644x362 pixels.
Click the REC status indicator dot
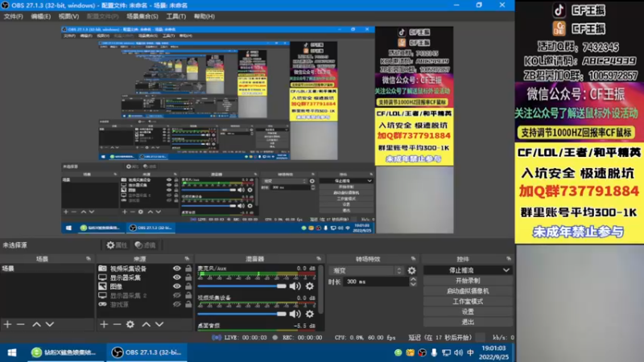click(x=275, y=337)
